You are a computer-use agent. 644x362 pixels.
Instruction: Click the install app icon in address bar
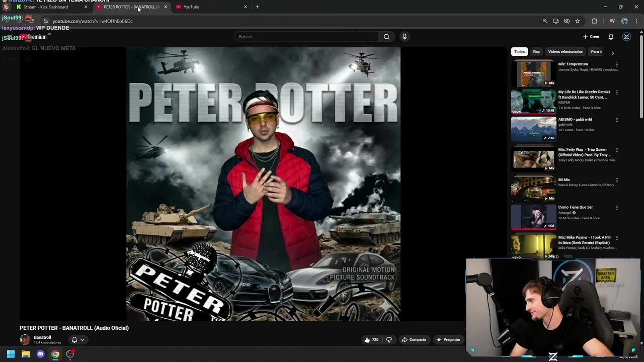click(556, 21)
